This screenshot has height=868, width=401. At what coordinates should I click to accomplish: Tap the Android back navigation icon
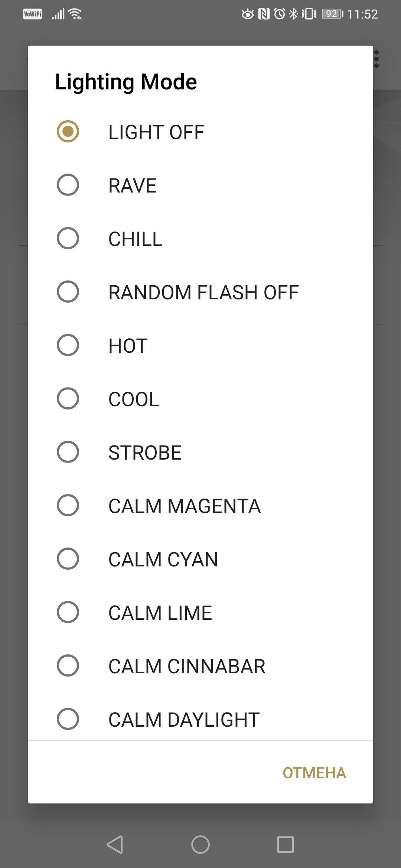tap(115, 845)
